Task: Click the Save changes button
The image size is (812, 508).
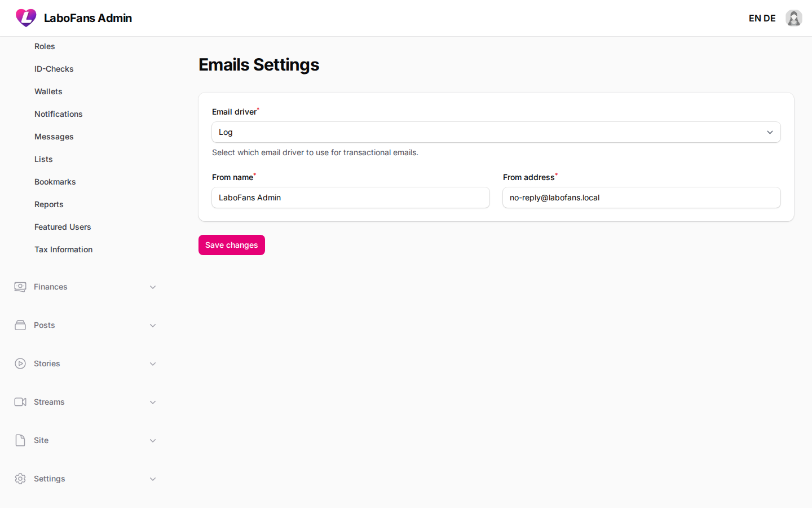Action: [232, 245]
